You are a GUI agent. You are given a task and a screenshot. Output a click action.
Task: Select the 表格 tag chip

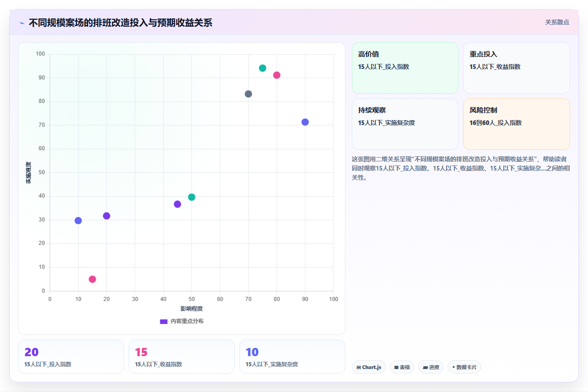402,367
